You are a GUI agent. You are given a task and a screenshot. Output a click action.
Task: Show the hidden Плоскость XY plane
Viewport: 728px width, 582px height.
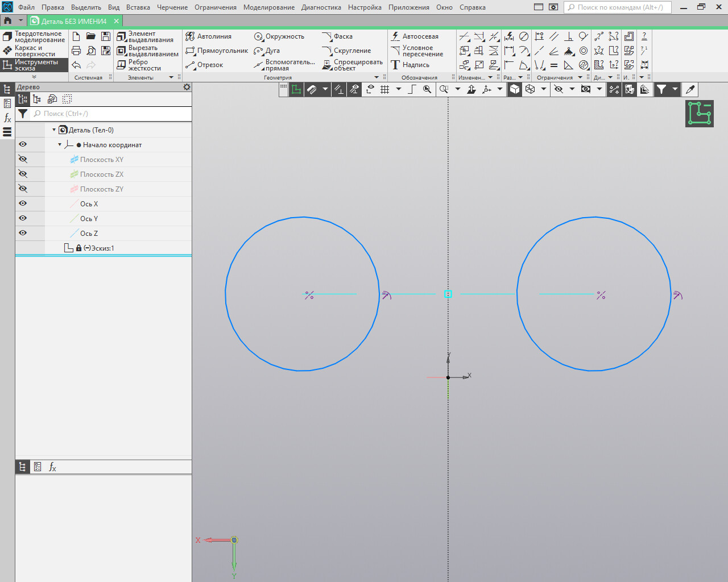coord(23,159)
